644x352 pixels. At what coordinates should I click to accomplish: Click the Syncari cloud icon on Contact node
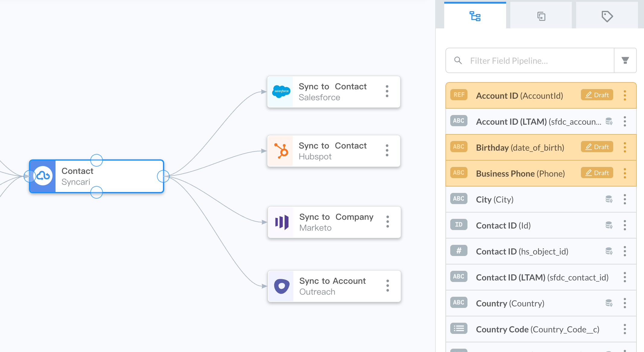coord(43,176)
